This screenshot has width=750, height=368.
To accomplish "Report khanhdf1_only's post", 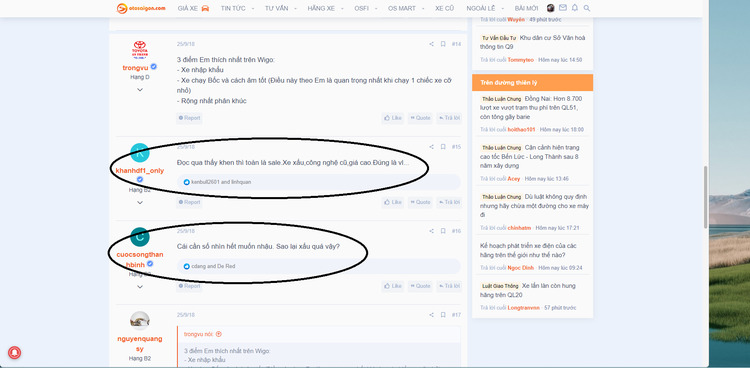I will (189, 202).
